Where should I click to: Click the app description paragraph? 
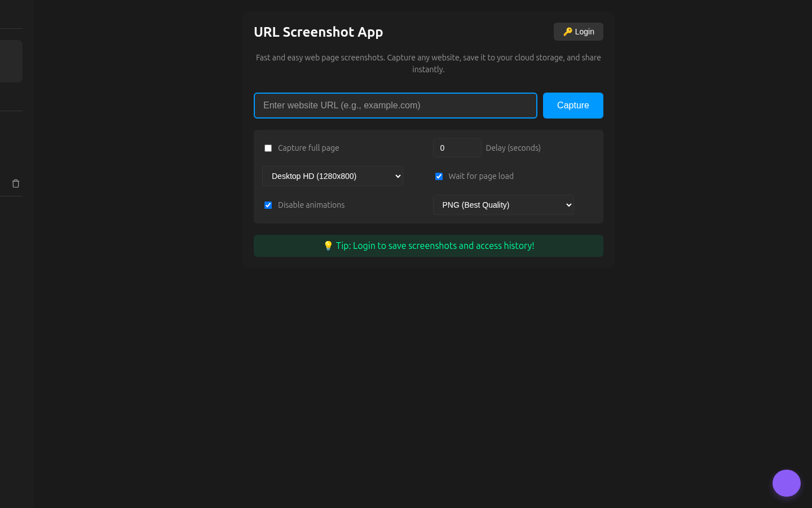pyautogui.click(x=429, y=63)
